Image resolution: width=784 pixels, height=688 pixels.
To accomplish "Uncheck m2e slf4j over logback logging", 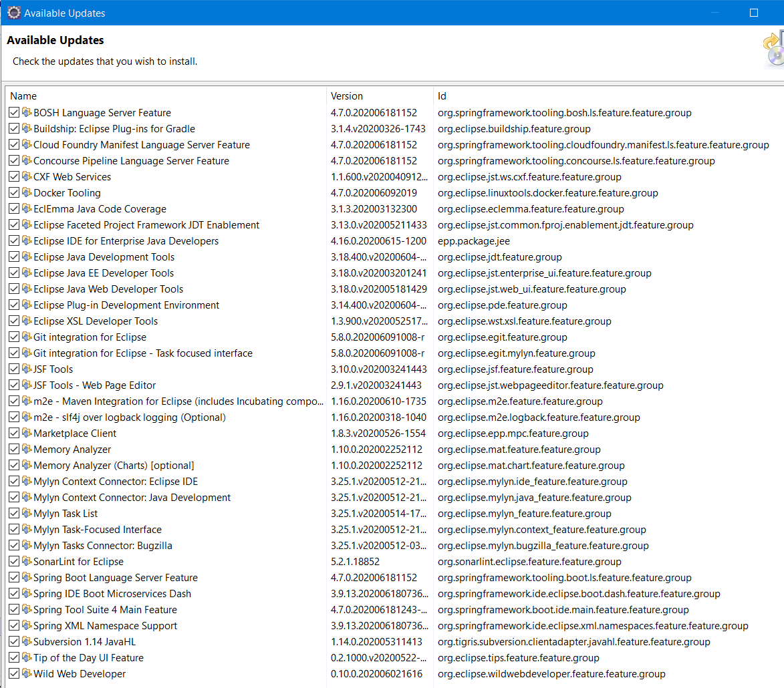I will 14,417.
